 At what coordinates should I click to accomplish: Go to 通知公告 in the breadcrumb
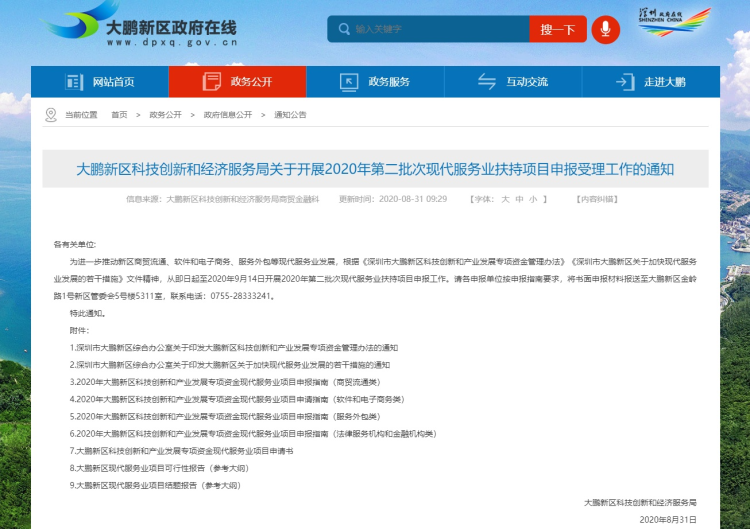(x=290, y=115)
